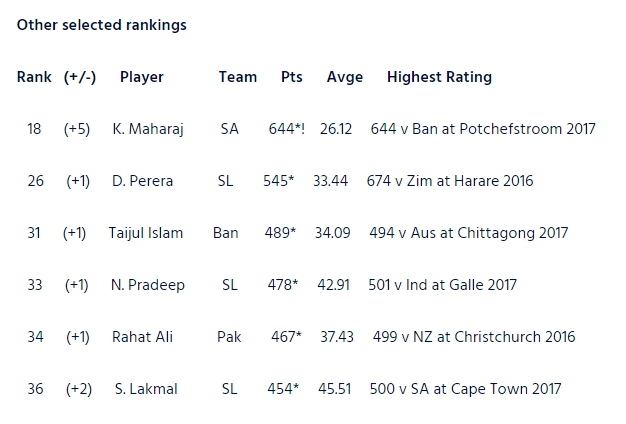
Task: Click the Player column header
Action: click(142, 77)
